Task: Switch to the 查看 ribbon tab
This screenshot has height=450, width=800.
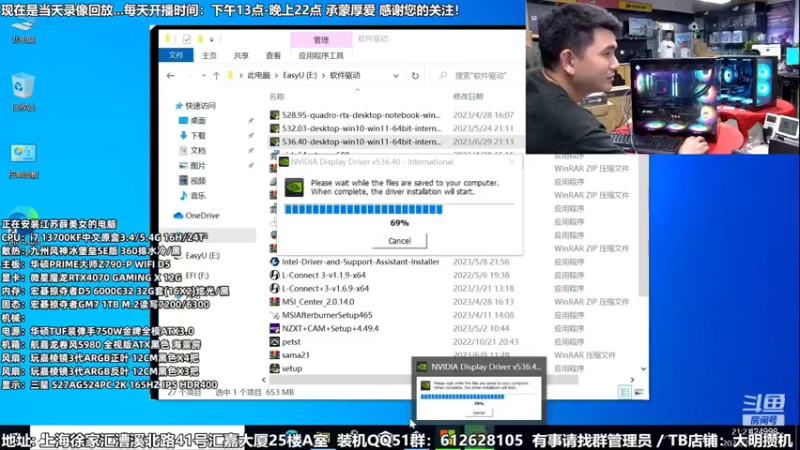Action: 273,55
